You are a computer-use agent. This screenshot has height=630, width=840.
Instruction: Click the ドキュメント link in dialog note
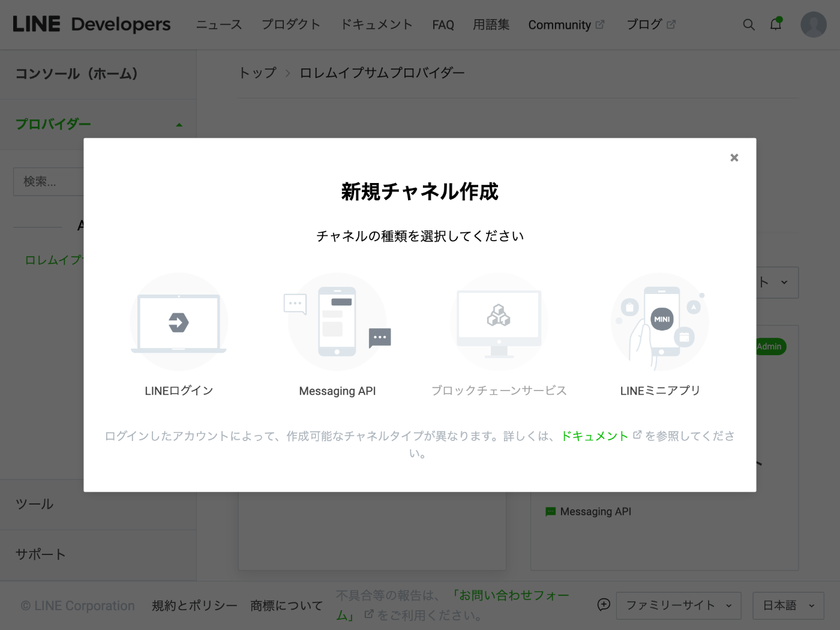click(595, 436)
